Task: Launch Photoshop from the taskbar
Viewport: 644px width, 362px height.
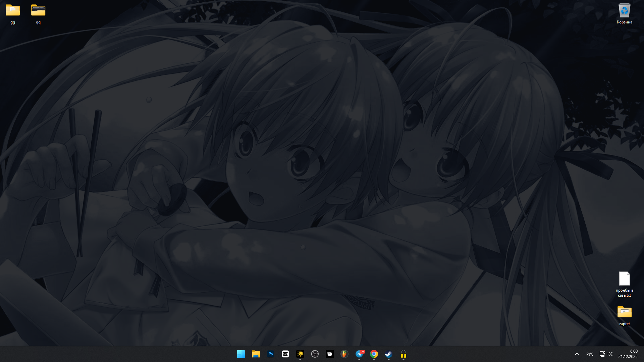Action: tap(271, 354)
